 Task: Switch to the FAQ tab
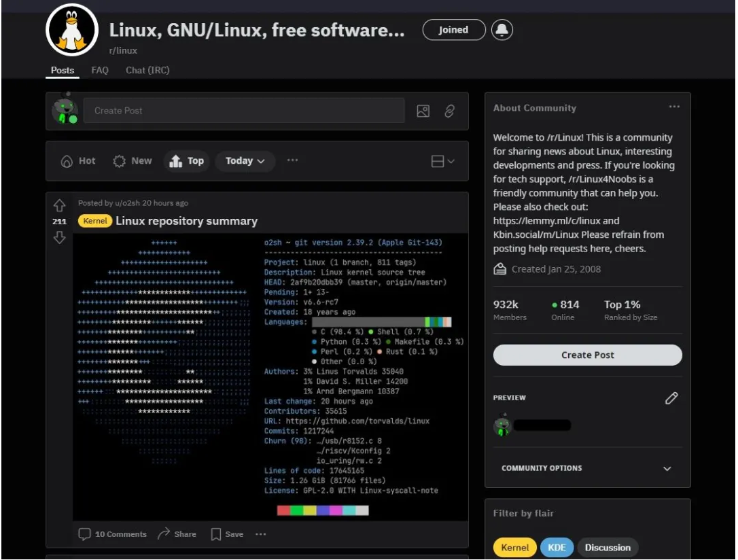[x=99, y=70]
